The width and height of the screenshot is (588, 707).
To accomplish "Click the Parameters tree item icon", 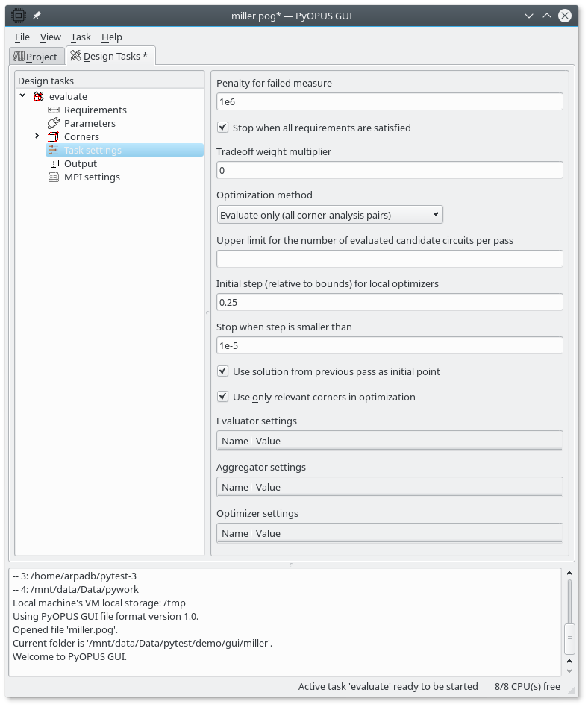I will (x=53, y=123).
